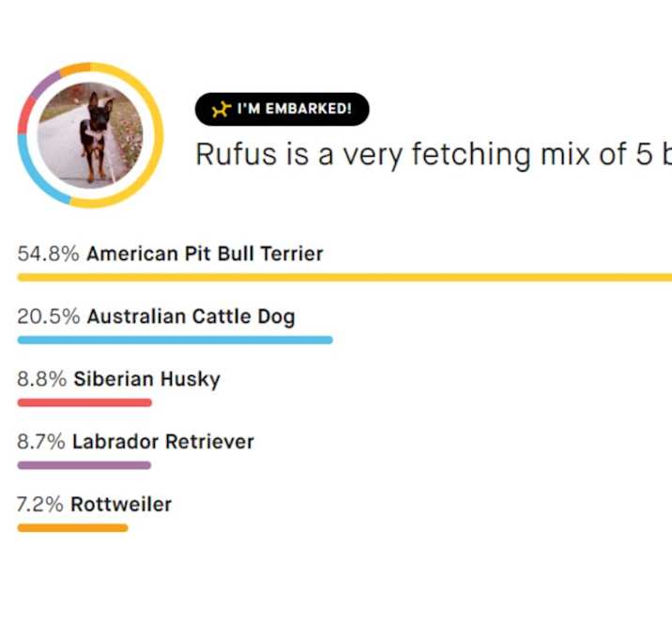Select the Australian Cattle Dog label

pos(191,317)
